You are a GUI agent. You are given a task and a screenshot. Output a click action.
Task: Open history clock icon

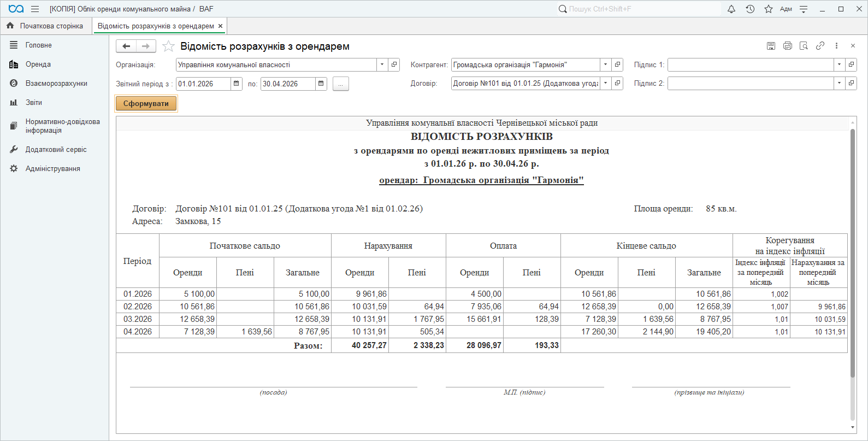coord(750,9)
